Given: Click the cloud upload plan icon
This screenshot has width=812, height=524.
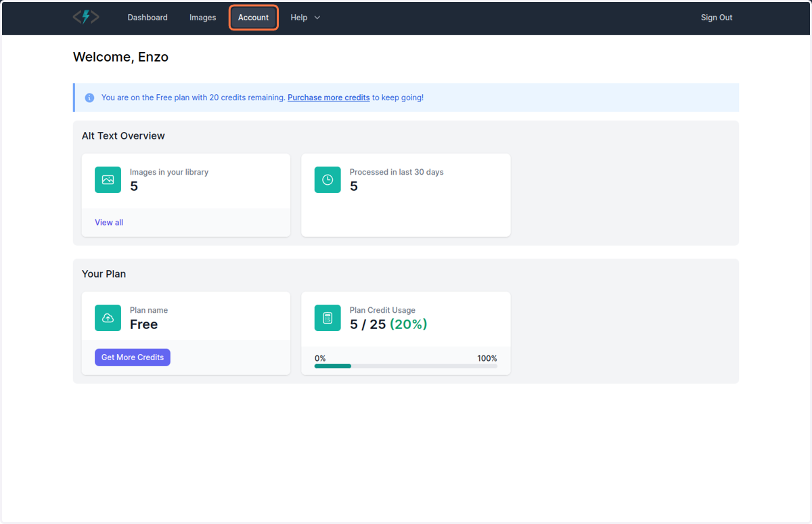Looking at the screenshot, I should coord(108,318).
